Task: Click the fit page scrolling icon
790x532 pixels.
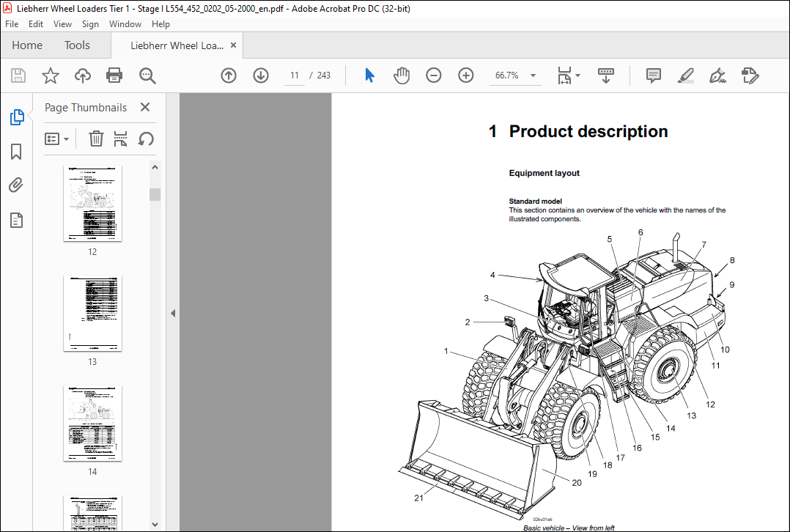Action: coord(565,75)
